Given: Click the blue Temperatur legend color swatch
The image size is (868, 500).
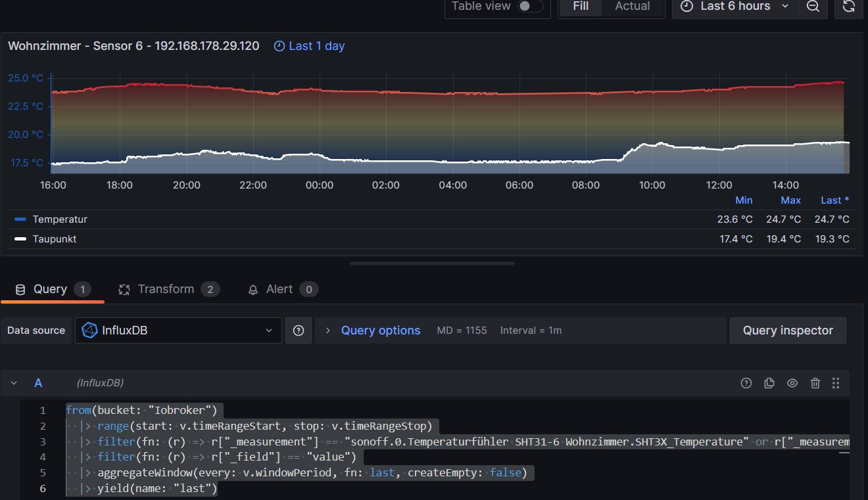Looking at the screenshot, I should click(20, 219).
